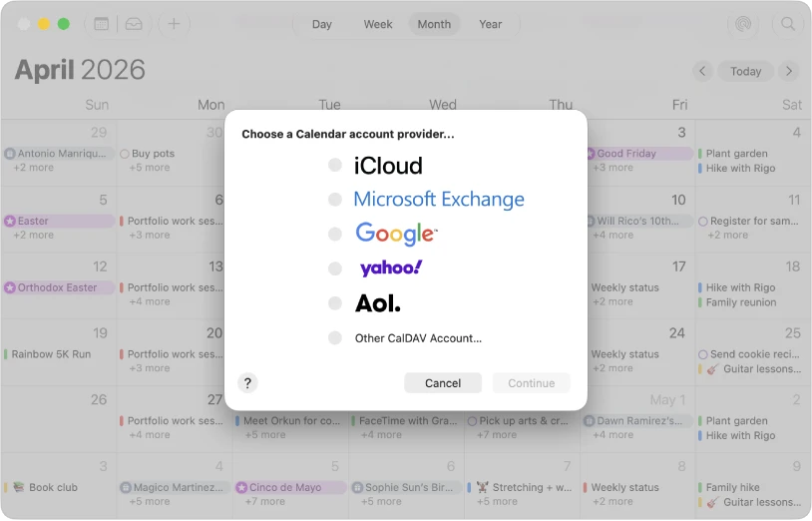812x521 pixels.
Task: Open Plant garden event on April 4
Action: pyautogui.click(x=733, y=154)
